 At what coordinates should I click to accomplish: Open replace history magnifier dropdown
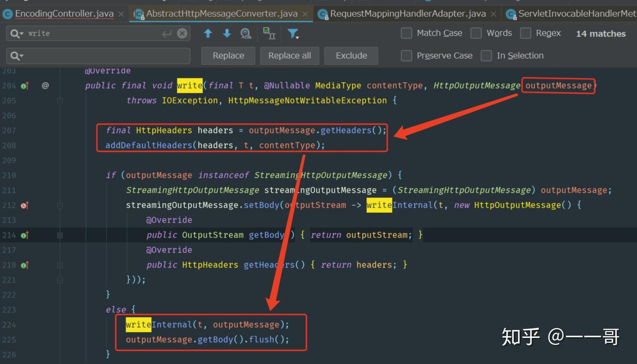click(x=17, y=56)
